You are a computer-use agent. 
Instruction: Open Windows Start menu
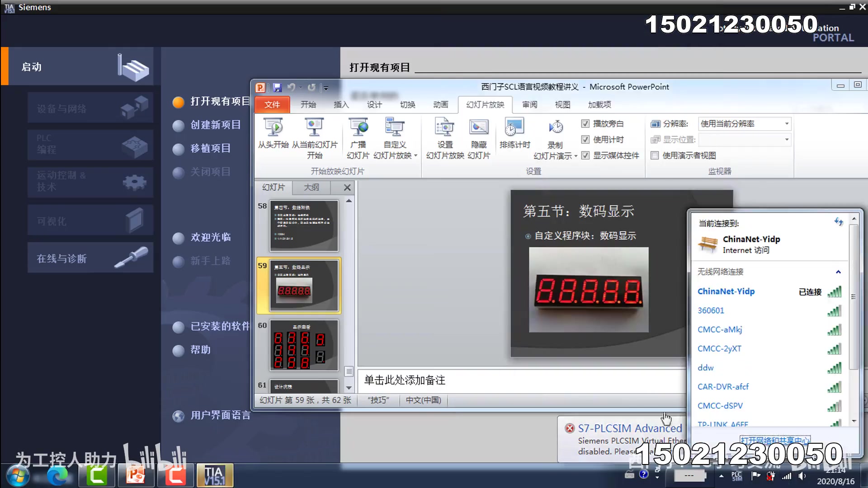[18, 476]
